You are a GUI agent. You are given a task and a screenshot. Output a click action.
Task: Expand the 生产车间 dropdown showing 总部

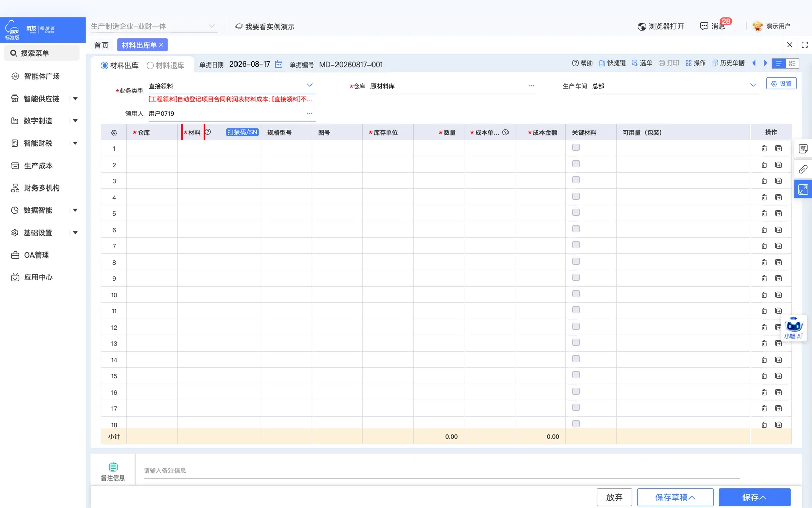pyautogui.click(x=753, y=85)
